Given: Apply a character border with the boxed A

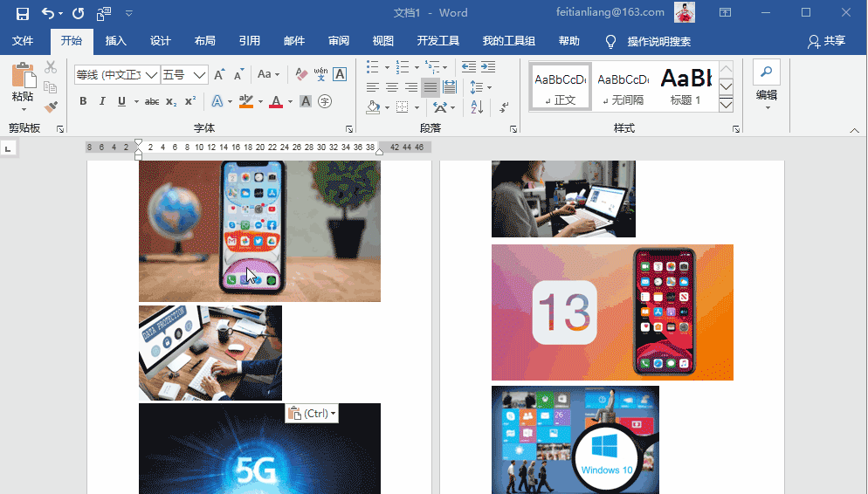Looking at the screenshot, I should pyautogui.click(x=340, y=74).
